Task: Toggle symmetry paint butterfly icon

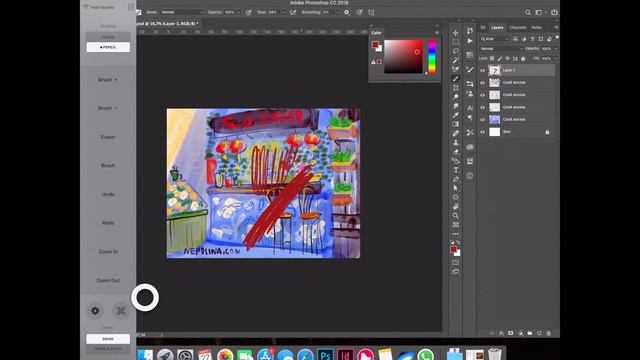Action: 371,12
